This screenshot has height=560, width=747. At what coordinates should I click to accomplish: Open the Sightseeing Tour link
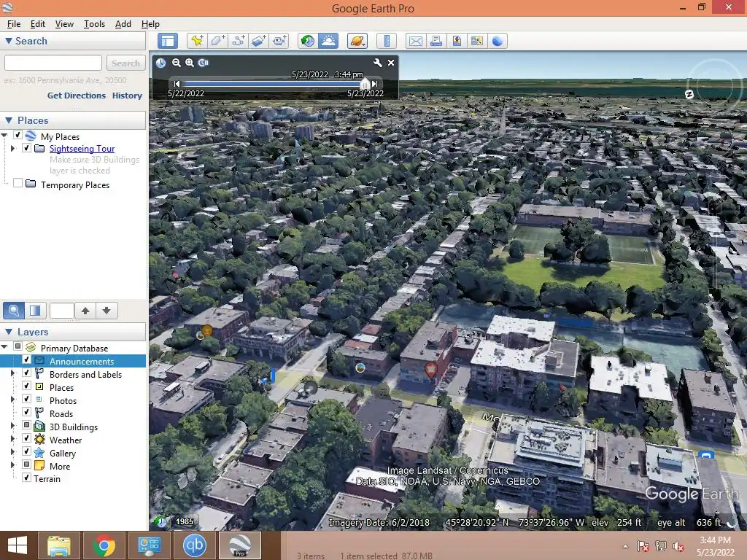(82, 149)
